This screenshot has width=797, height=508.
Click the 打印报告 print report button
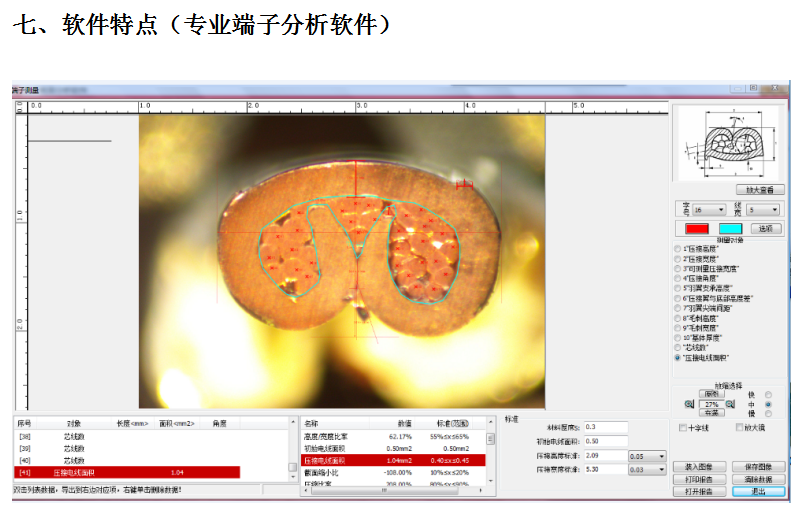[x=699, y=479]
